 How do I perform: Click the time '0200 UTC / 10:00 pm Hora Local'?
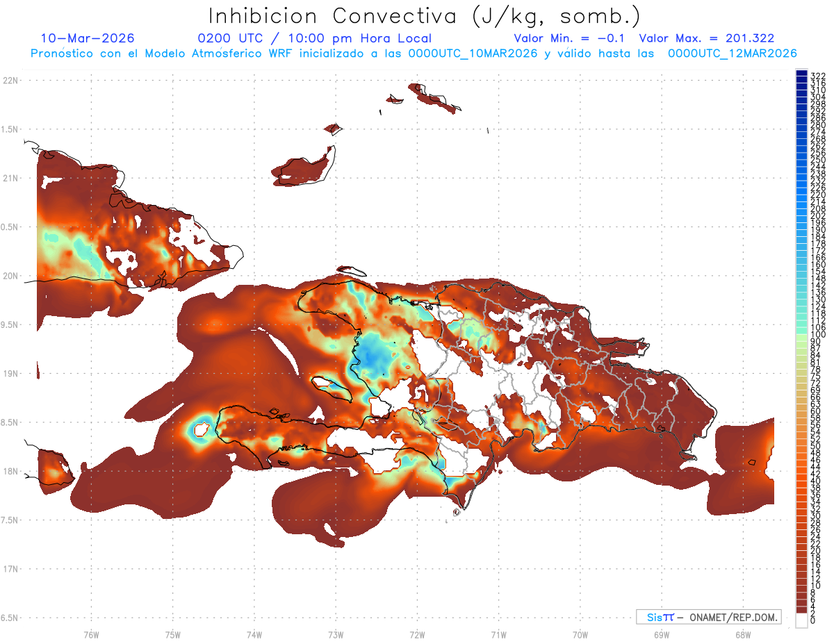tap(315, 38)
